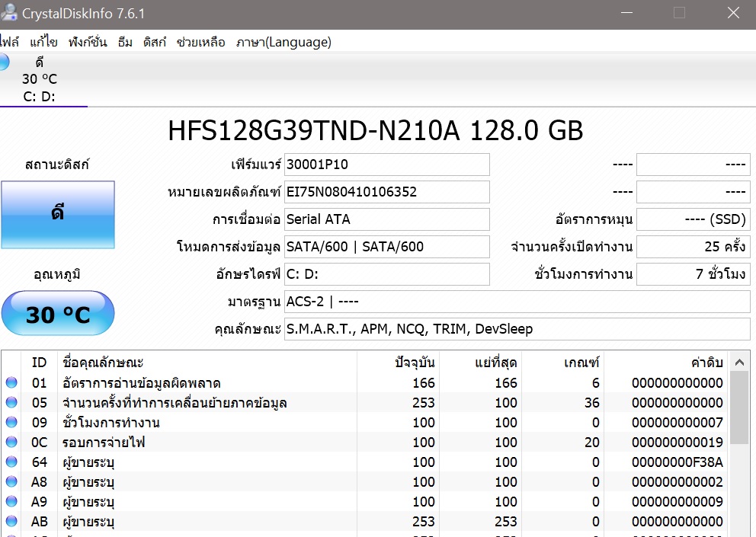Viewport: 756px width, 537px height.
Task: Click the firmware field 30001P10
Action: (x=386, y=165)
